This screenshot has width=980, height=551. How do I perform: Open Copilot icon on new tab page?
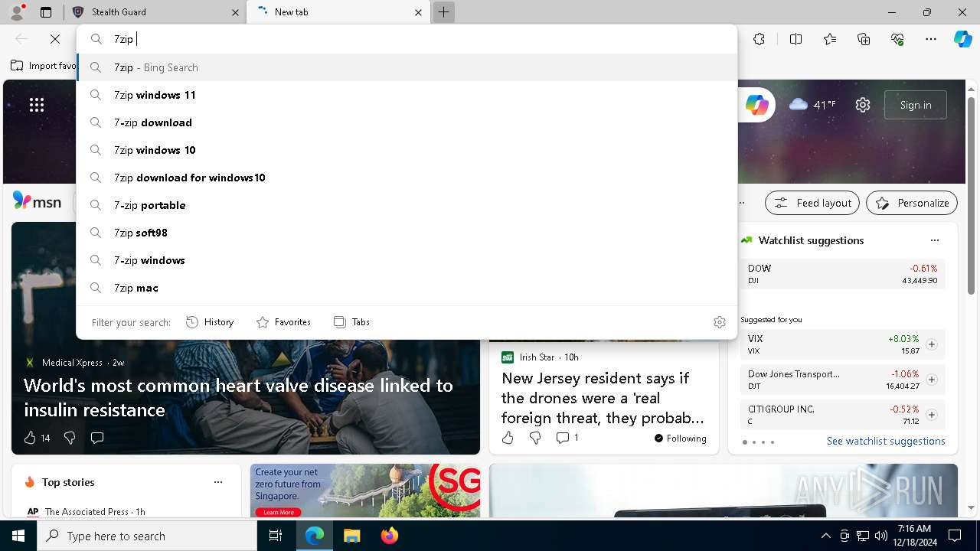click(757, 105)
